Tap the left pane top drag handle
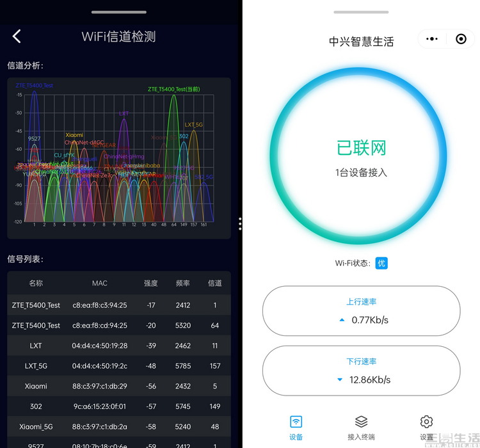This screenshot has width=480, height=448. click(119, 12)
